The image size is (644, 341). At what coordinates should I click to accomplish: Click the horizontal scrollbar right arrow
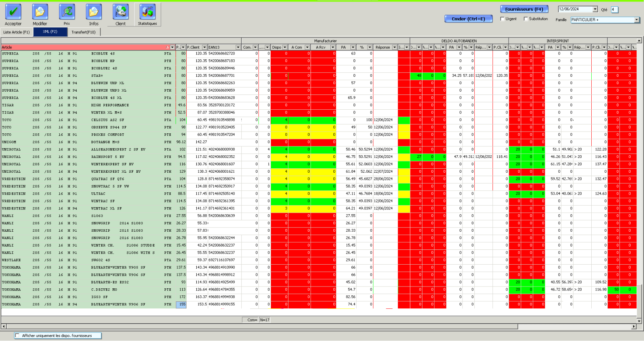[634, 327]
